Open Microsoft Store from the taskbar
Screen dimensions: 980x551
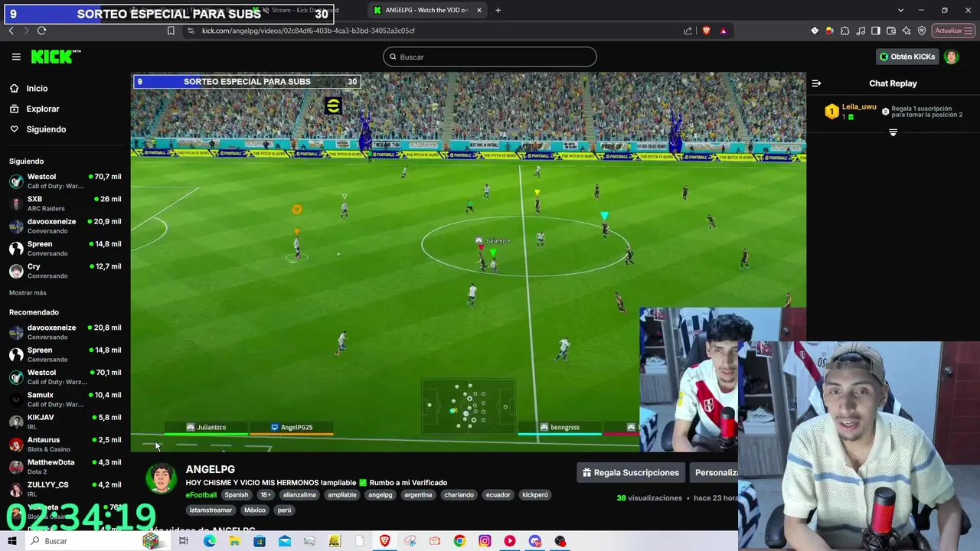[x=260, y=541]
